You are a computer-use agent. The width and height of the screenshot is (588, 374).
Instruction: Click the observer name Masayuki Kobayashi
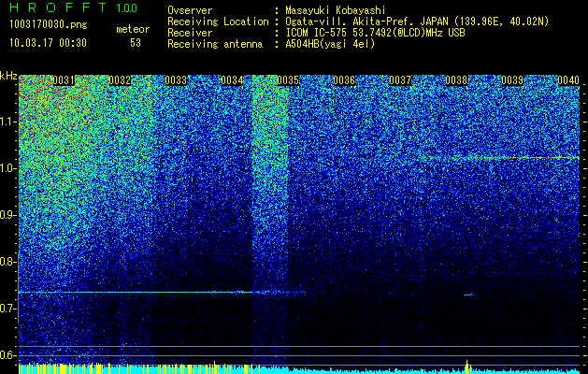coord(336,10)
